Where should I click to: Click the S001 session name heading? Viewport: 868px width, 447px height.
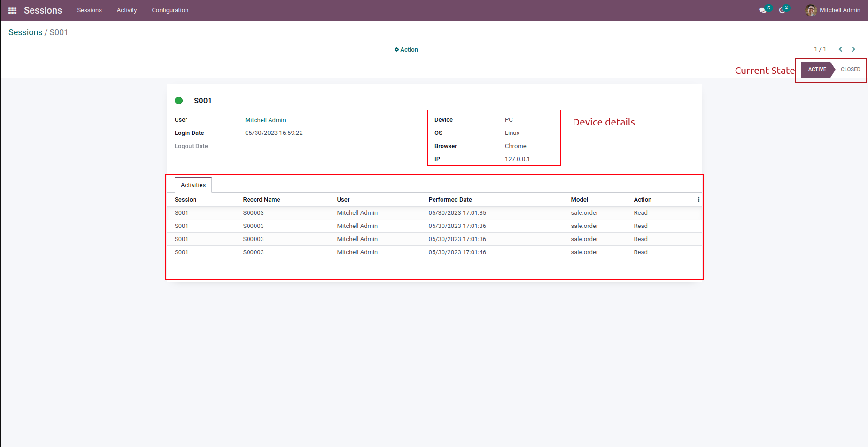203,101
